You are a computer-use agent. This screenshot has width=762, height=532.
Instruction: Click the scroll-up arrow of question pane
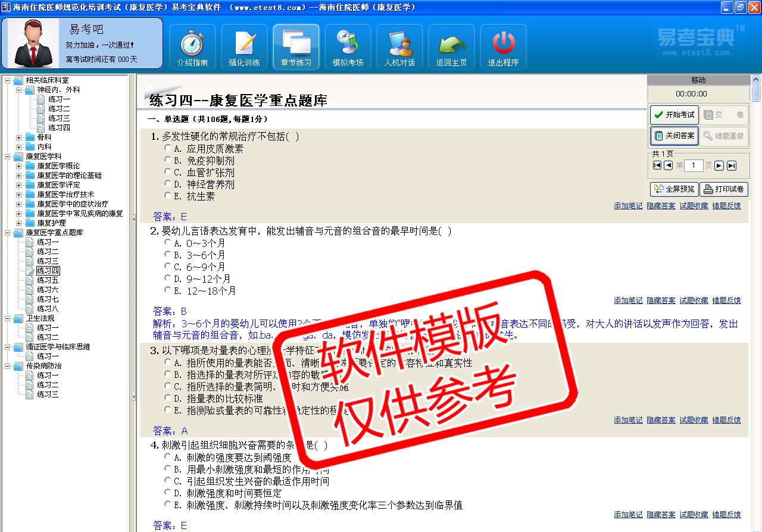coord(756,79)
